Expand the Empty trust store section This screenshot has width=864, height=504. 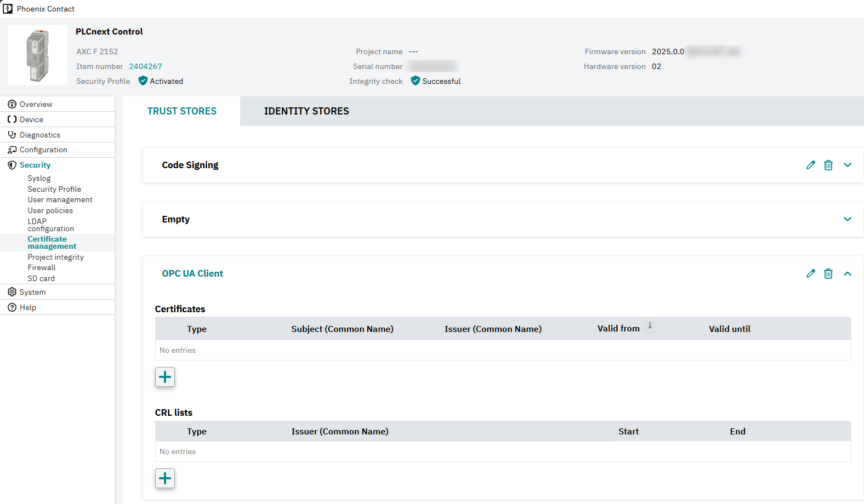[848, 219]
